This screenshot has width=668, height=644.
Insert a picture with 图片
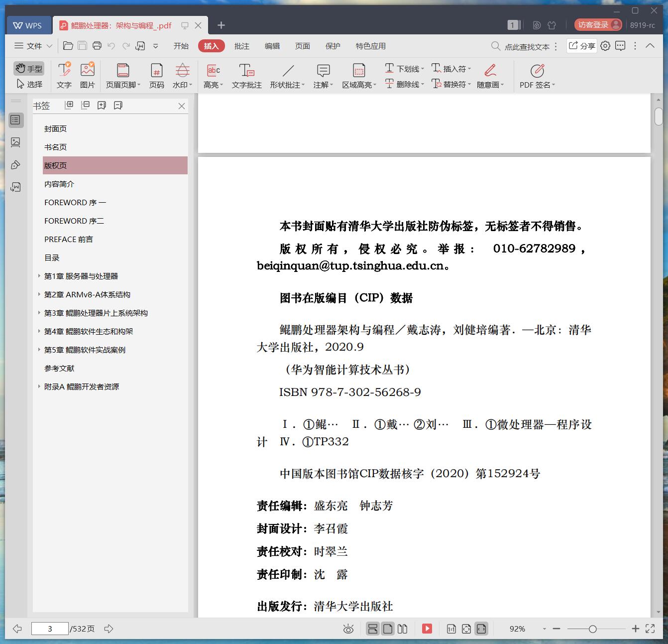[88, 76]
